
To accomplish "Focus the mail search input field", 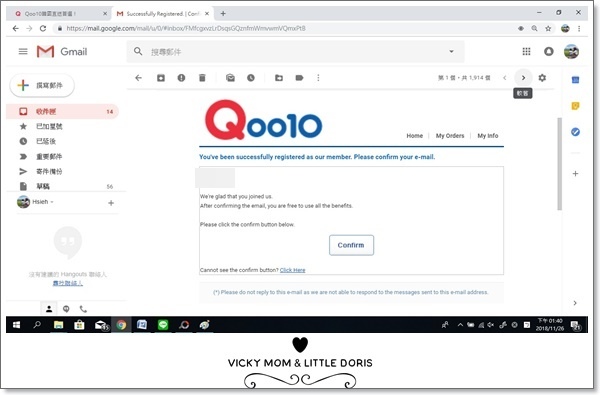I will pos(295,52).
